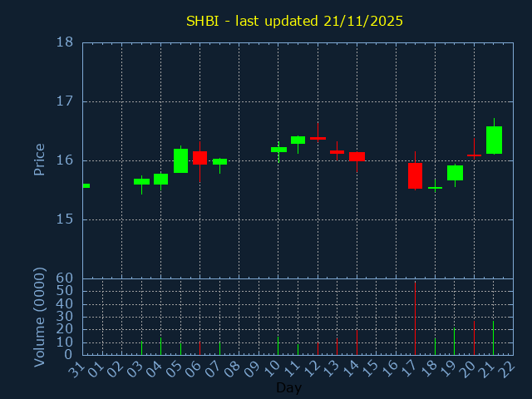The height and width of the screenshot is (399, 532).
Task: Click the Price axis label
Action: point(39,160)
